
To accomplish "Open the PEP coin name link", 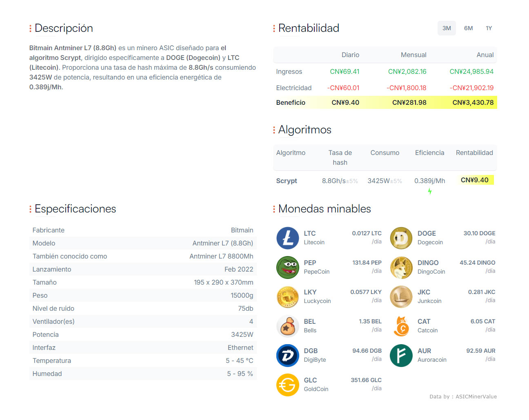I will click(310, 263).
